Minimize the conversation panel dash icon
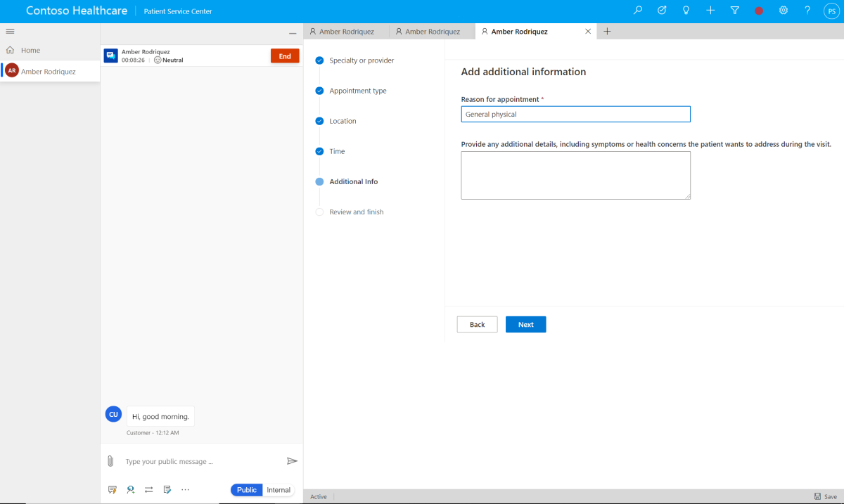The height and width of the screenshot is (504, 844). [x=293, y=33]
